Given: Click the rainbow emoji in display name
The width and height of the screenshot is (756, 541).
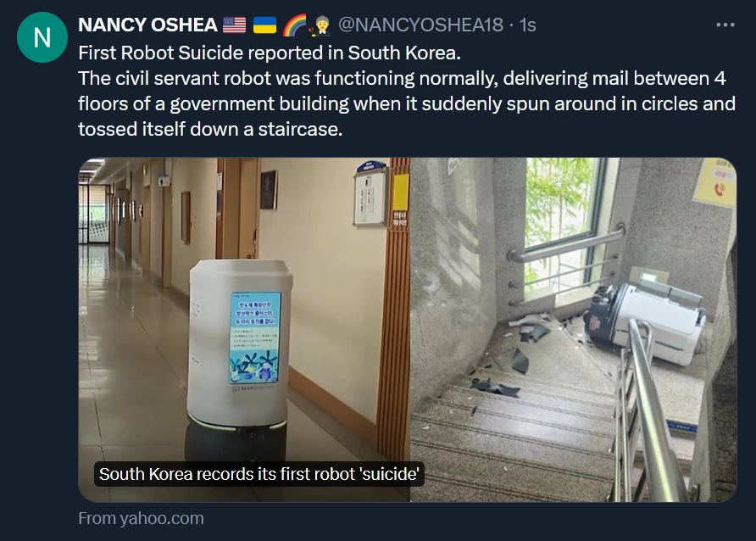Looking at the screenshot, I should (x=295, y=25).
